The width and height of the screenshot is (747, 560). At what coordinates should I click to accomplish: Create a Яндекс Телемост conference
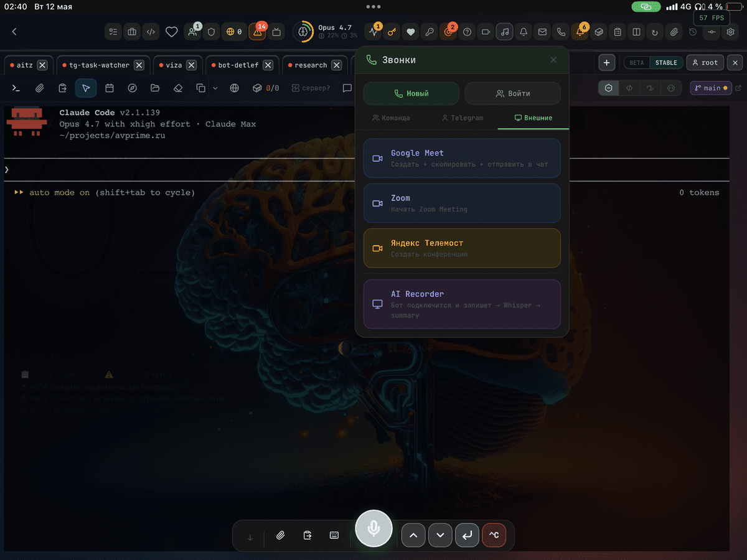pos(462,248)
